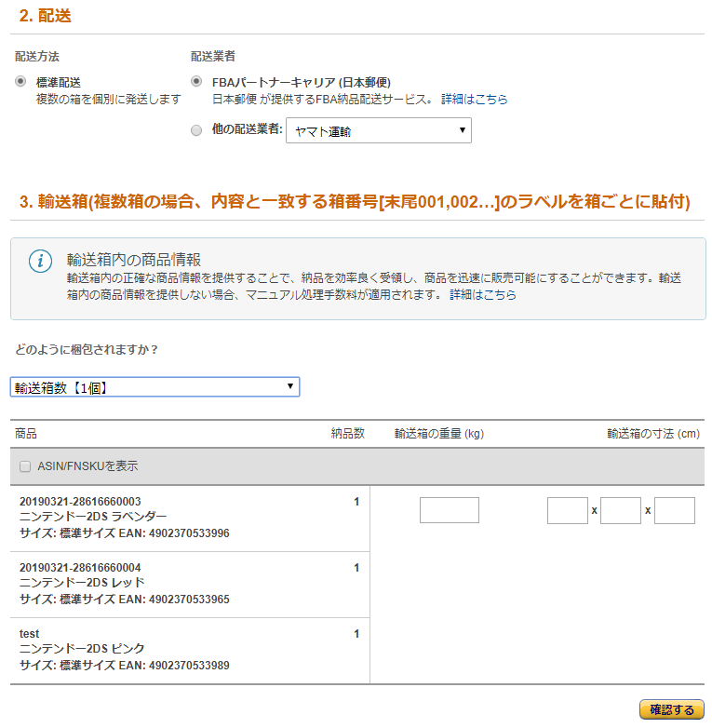The image size is (712, 728).
Task: Open 詳細はこちら link beside 日本郵便 description
Action: [474, 99]
